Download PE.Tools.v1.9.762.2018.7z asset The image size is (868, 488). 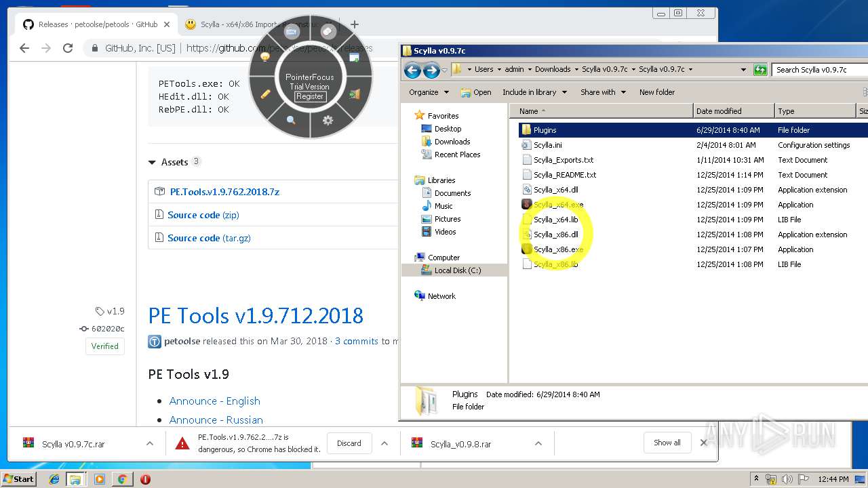pyautogui.click(x=224, y=192)
